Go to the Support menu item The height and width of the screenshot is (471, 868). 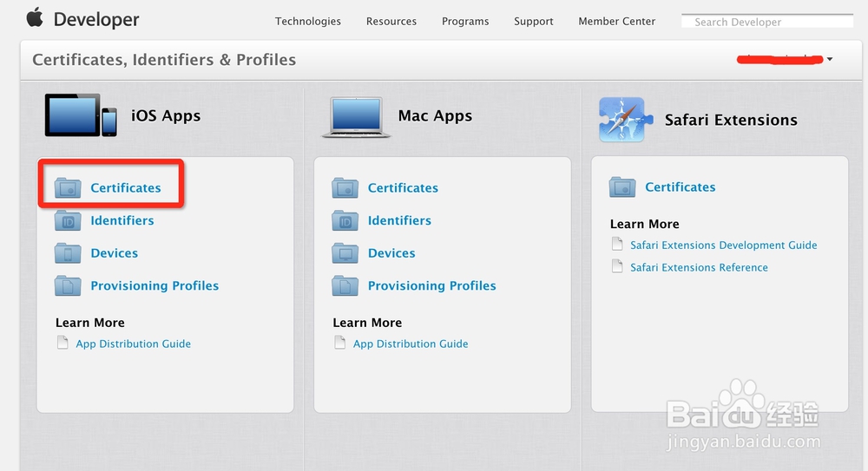tap(533, 21)
